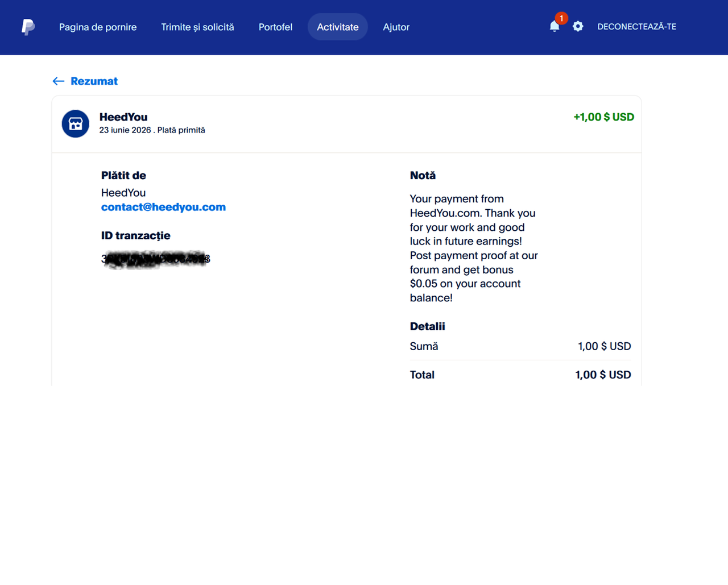
Task: Click the back arrow next to Rezumat
Action: [x=58, y=81]
